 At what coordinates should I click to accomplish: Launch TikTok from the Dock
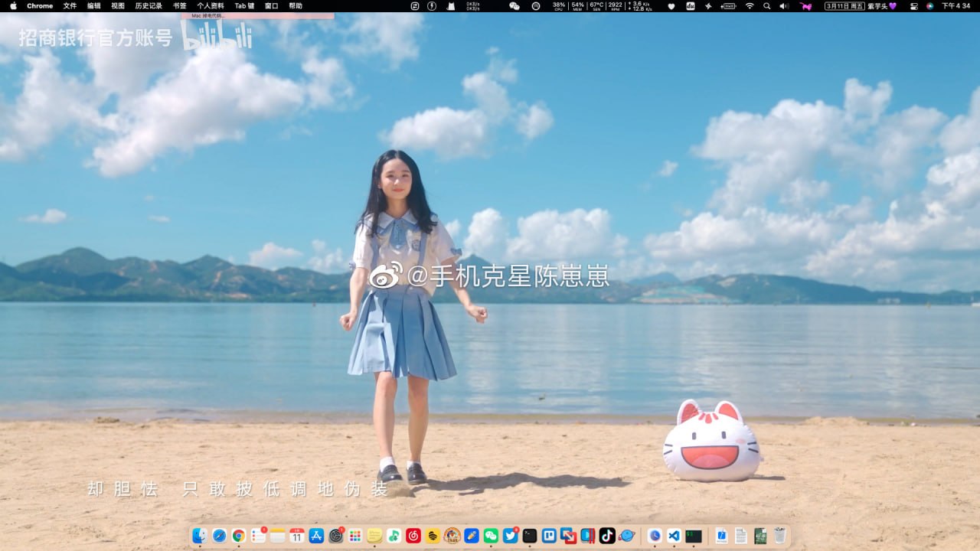607,536
